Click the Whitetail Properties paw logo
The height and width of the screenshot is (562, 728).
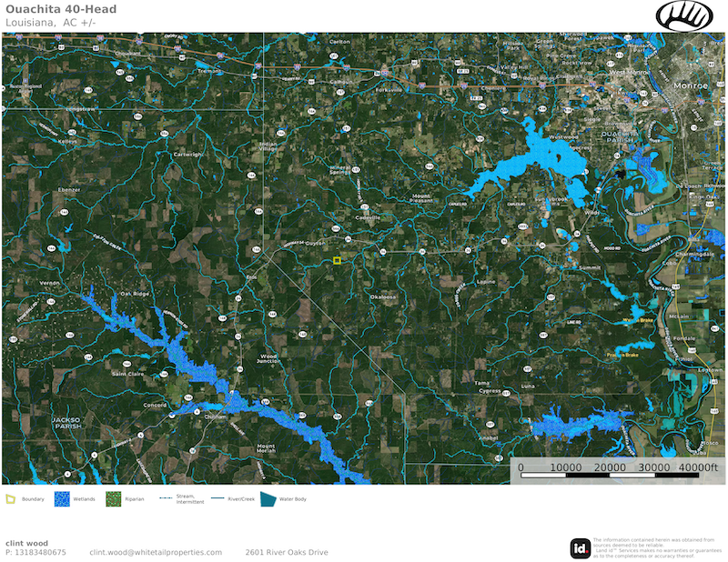pyautogui.click(x=689, y=15)
